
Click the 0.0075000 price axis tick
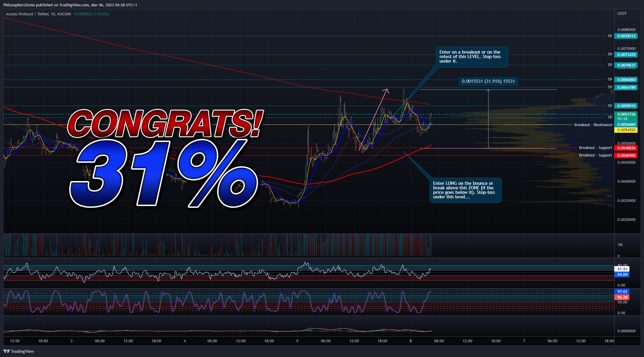626,49
